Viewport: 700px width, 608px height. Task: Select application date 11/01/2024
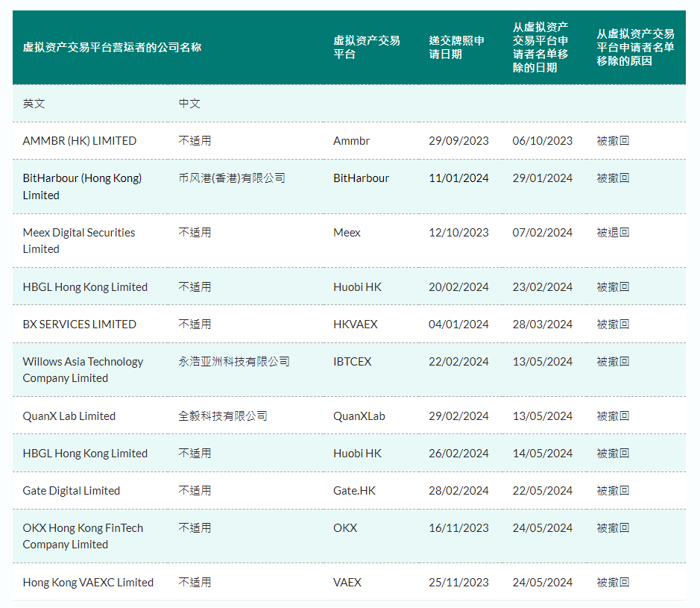[458, 178]
